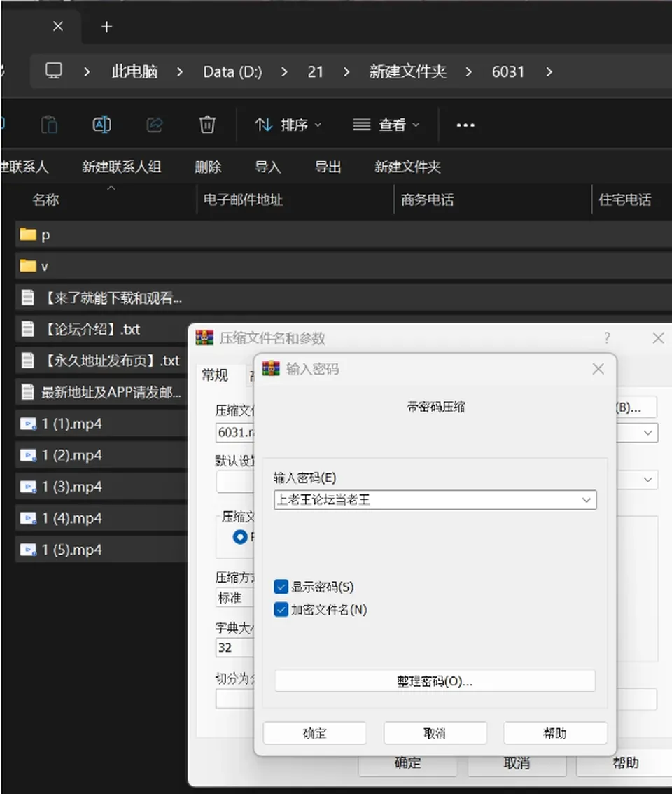
Task: Click 新建文件夹 in the address breadcrumb
Action: point(407,71)
